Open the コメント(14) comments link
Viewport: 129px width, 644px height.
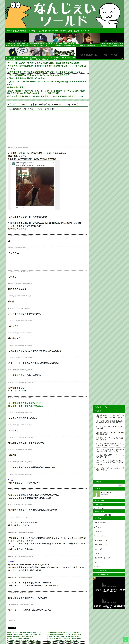49,109
